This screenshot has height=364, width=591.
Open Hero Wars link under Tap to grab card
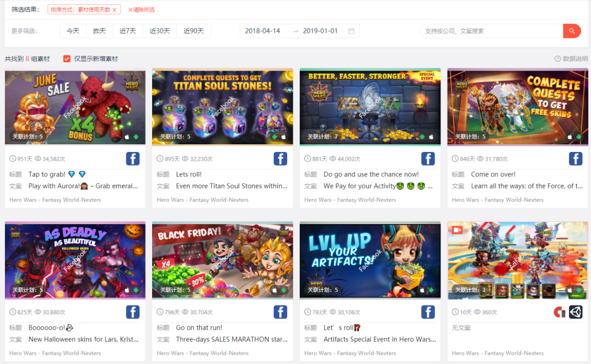(x=55, y=200)
